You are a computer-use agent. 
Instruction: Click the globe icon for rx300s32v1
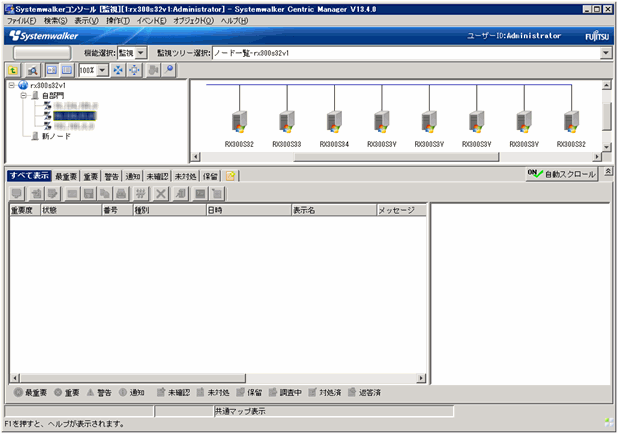coord(23,86)
